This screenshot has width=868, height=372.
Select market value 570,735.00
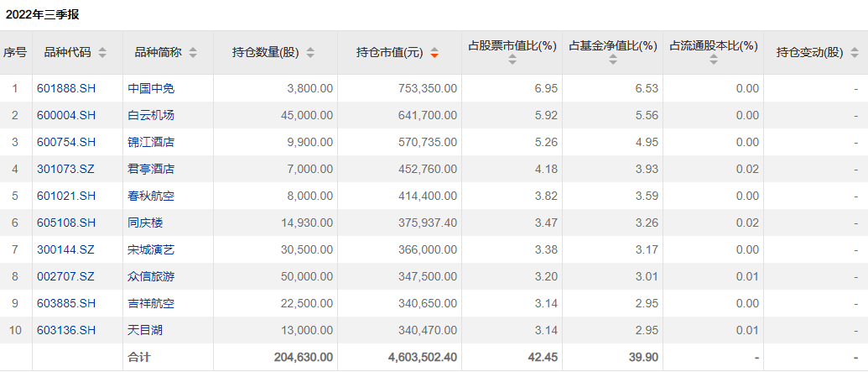(428, 143)
